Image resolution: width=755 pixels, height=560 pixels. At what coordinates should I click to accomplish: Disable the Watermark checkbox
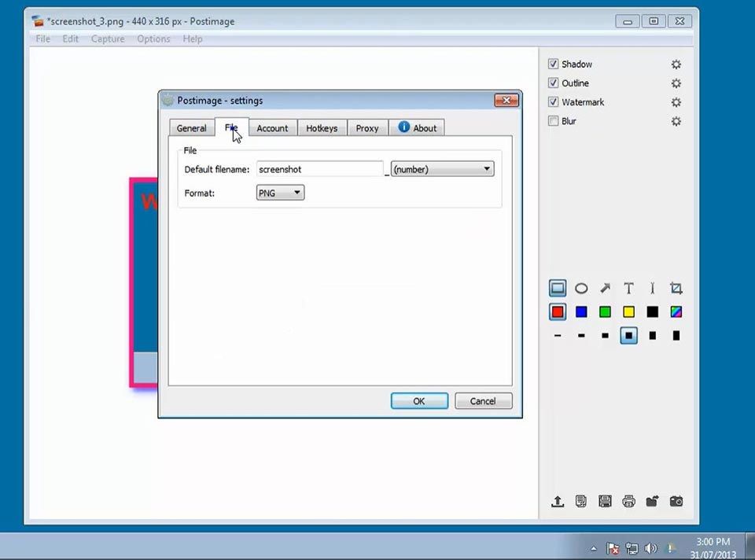[554, 102]
